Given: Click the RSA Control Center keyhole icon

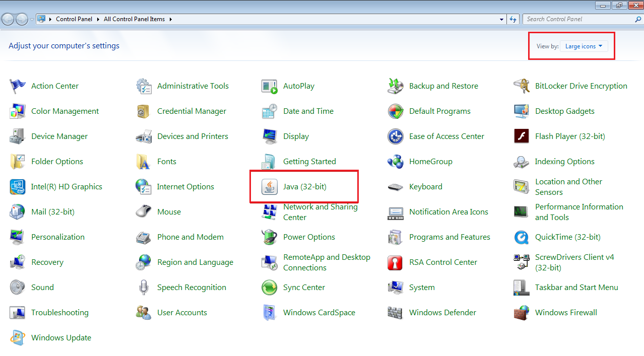Looking at the screenshot, I should click(x=396, y=262).
